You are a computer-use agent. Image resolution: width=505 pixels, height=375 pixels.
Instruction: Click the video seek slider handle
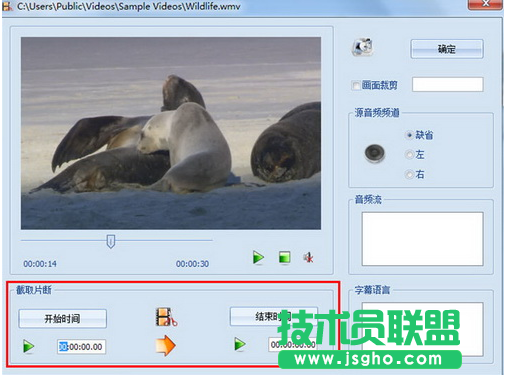[x=111, y=241]
